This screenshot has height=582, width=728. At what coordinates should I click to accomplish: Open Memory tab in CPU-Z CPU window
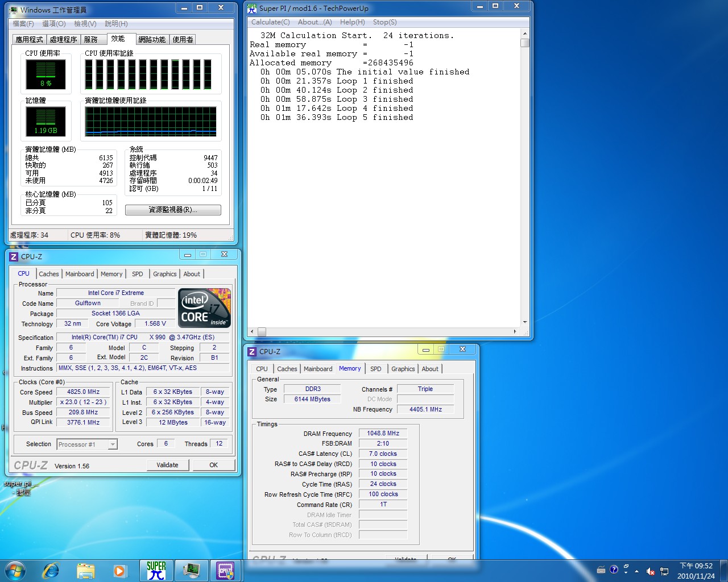(x=111, y=274)
